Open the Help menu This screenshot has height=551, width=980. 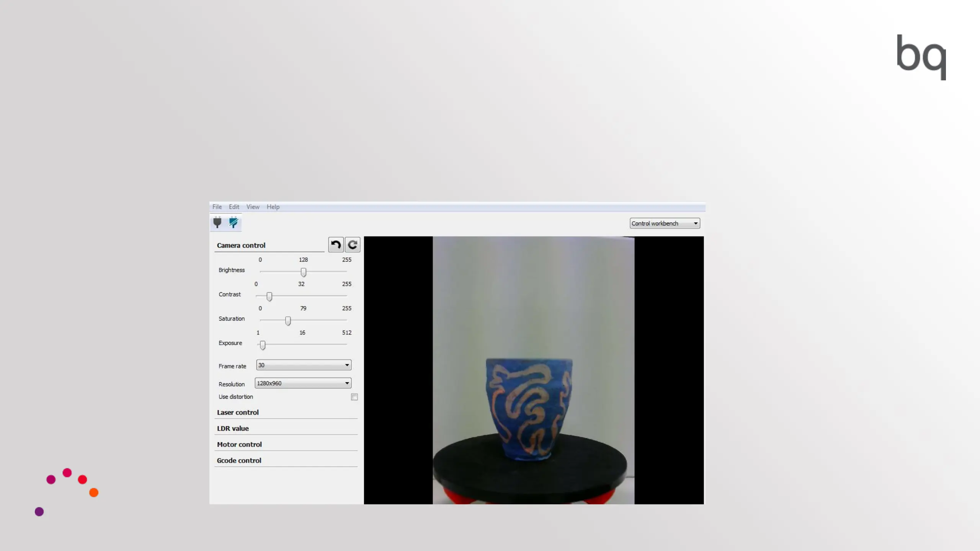(273, 207)
